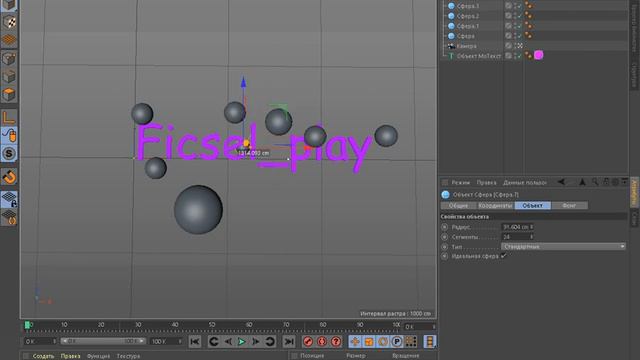Select the orange-faced cube polygon mode icon

coord(9,95)
